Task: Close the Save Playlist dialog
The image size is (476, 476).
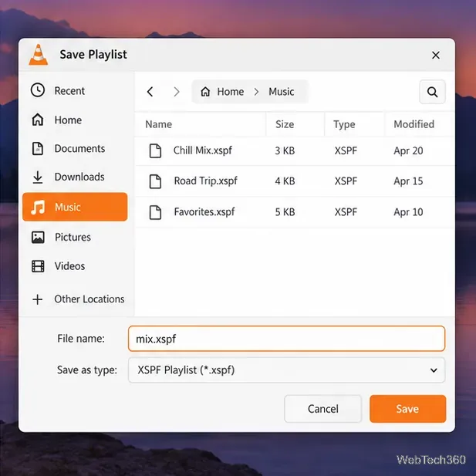Action: [x=436, y=56]
